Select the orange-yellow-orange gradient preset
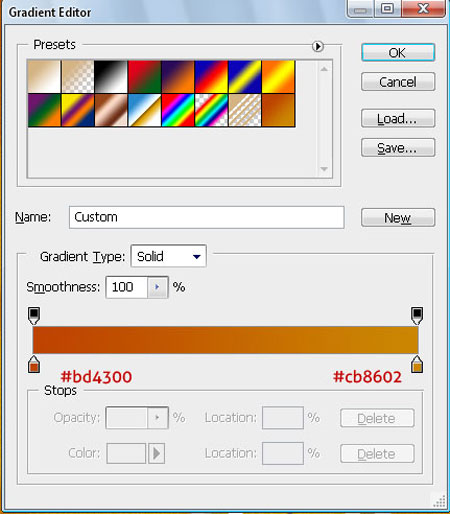Viewport: 450px width, 514px height. [278, 77]
